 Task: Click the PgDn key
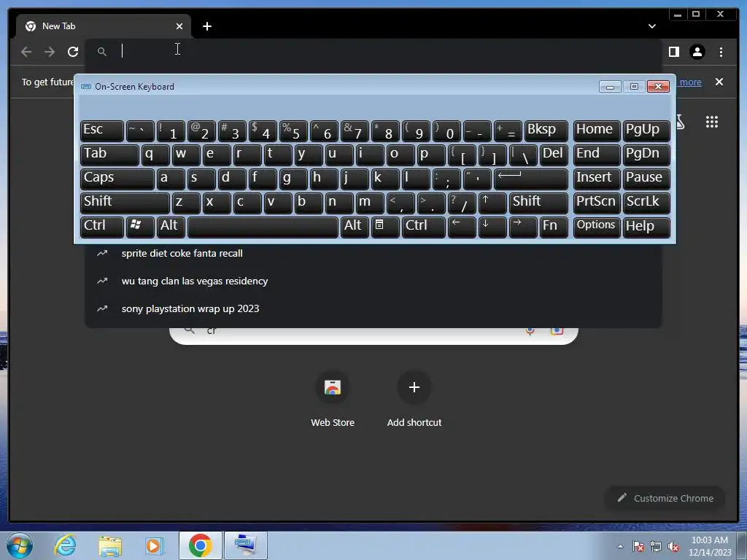pos(646,155)
